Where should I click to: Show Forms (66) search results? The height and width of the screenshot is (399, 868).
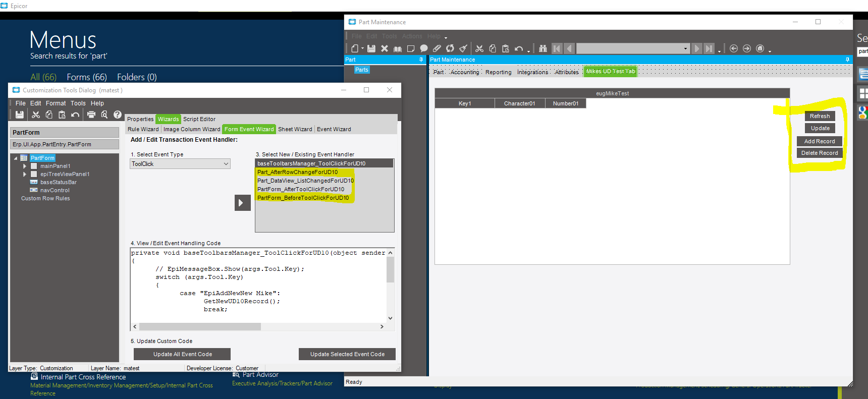pyautogui.click(x=87, y=77)
